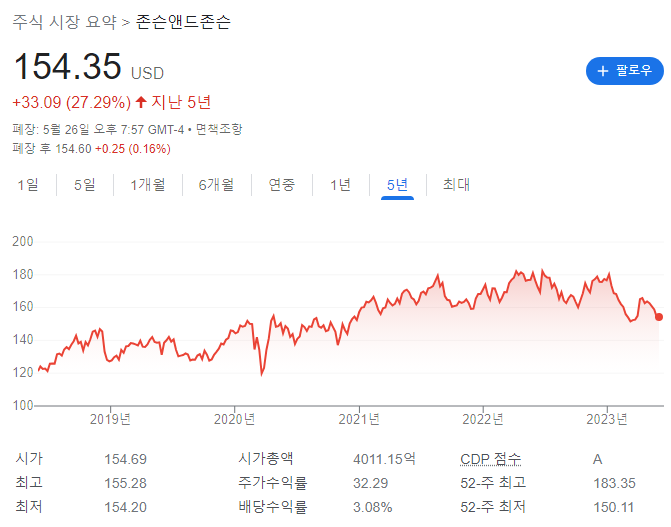This screenshot has width=671, height=527.
Task: Click the 배당수익률 label
Action: click(x=273, y=507)
